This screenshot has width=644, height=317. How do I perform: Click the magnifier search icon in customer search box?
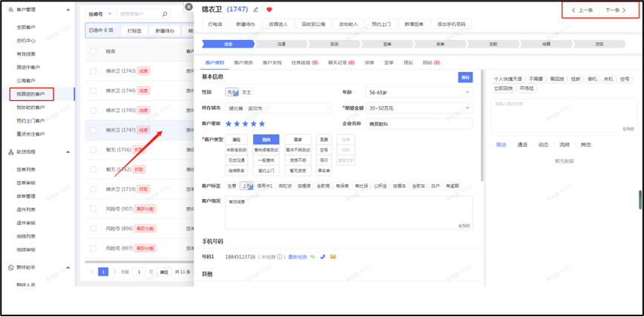(x=164, y=14)
